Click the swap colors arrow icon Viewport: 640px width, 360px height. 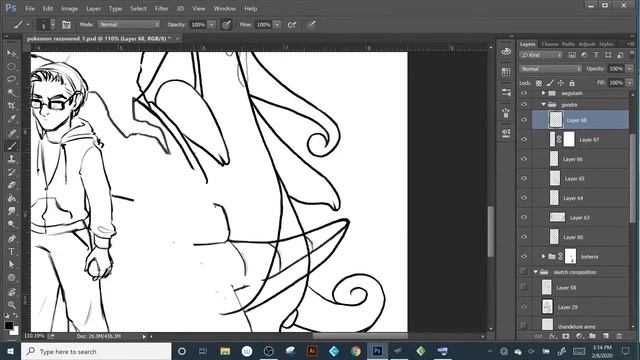click(x=16, y=316)
